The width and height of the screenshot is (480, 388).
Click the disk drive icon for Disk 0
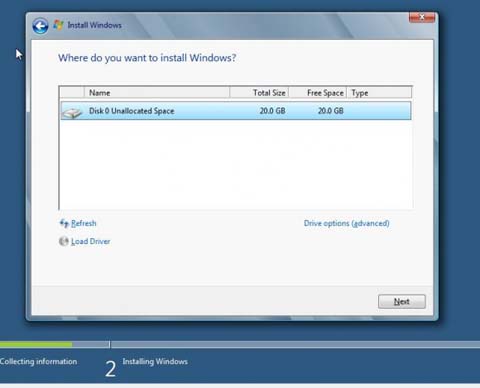click(72, 112)
